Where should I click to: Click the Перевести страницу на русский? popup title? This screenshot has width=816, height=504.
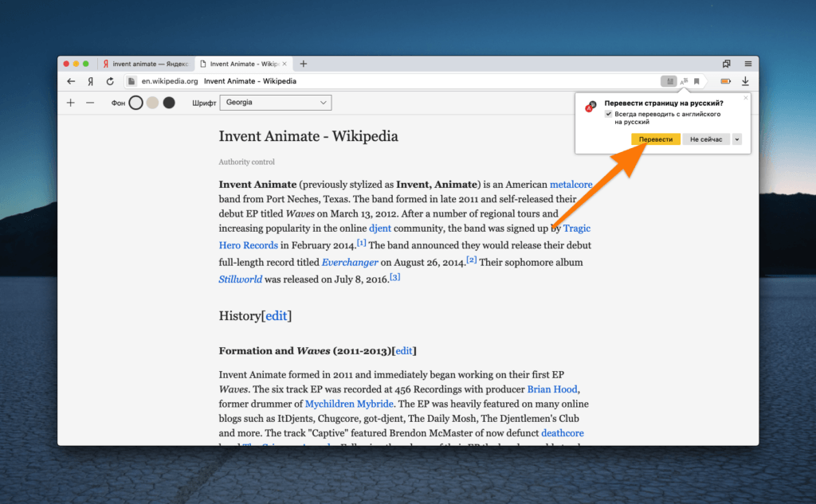coord(664,104)
